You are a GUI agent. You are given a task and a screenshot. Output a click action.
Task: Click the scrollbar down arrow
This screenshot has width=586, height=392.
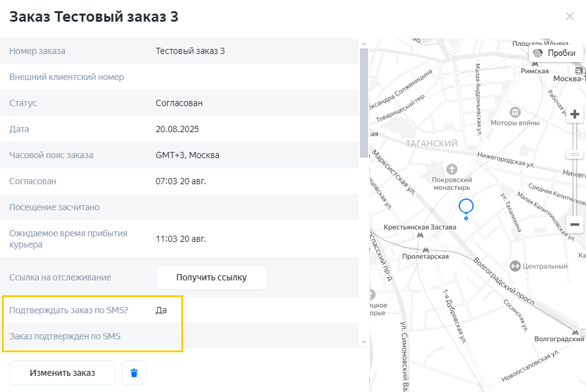tap(364, 342)
